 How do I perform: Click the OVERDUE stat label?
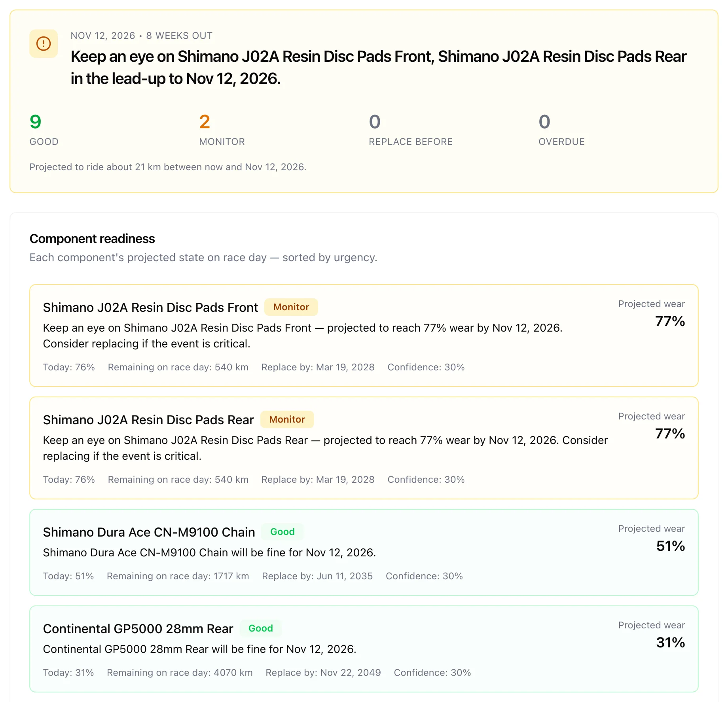pyautogui.click(x=561, y=142)
